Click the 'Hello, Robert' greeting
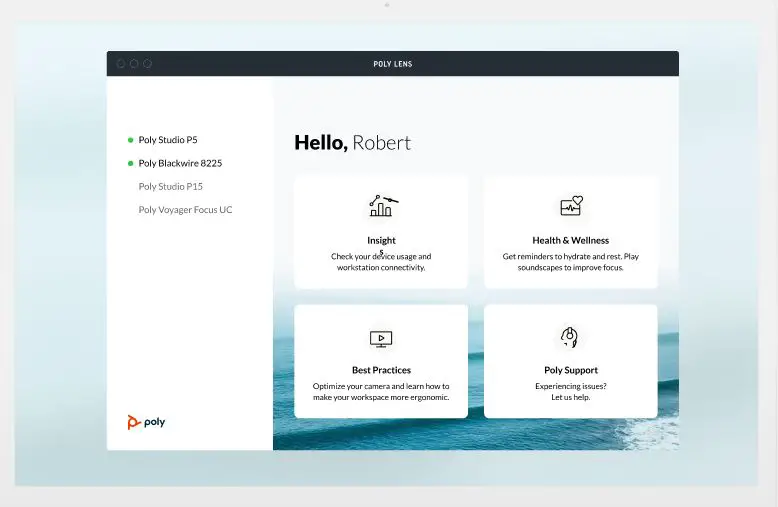The height and width of the screenshot is (507, 778). tap(352, 143)
